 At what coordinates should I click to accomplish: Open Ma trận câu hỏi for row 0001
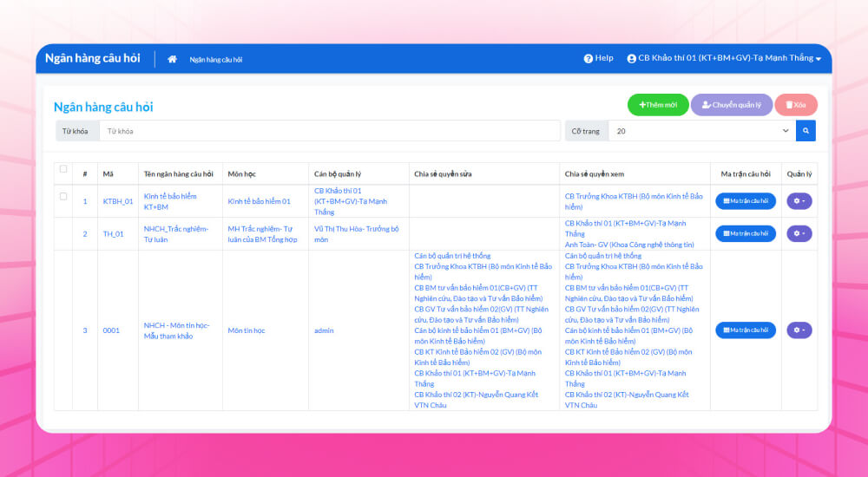(x=746, y=330)
